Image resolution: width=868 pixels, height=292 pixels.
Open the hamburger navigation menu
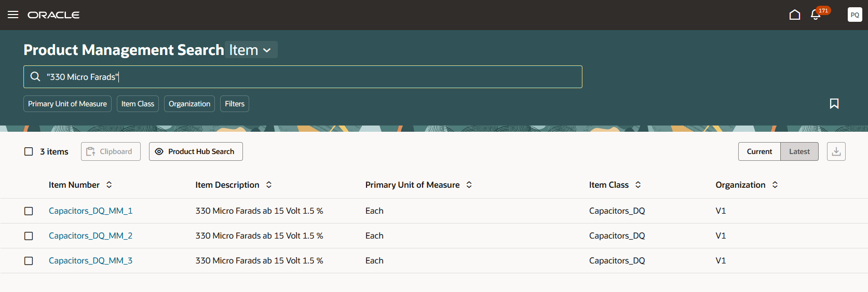(x=13, y=15)
